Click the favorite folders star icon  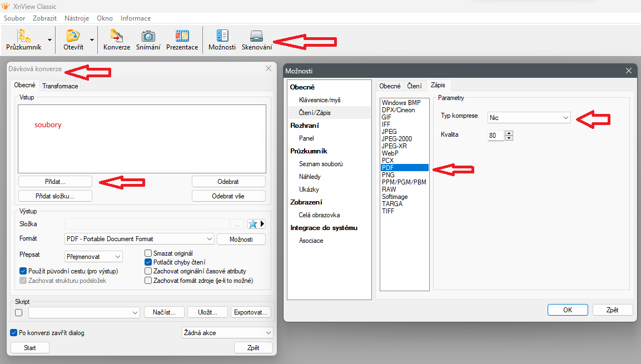(x=252, y=224)
